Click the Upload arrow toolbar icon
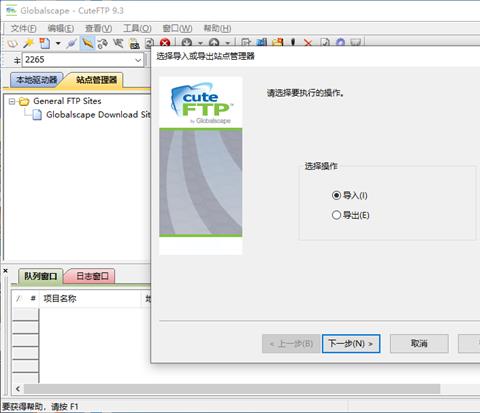Viewport: 480px width, 413px height. tap(214, 42)
